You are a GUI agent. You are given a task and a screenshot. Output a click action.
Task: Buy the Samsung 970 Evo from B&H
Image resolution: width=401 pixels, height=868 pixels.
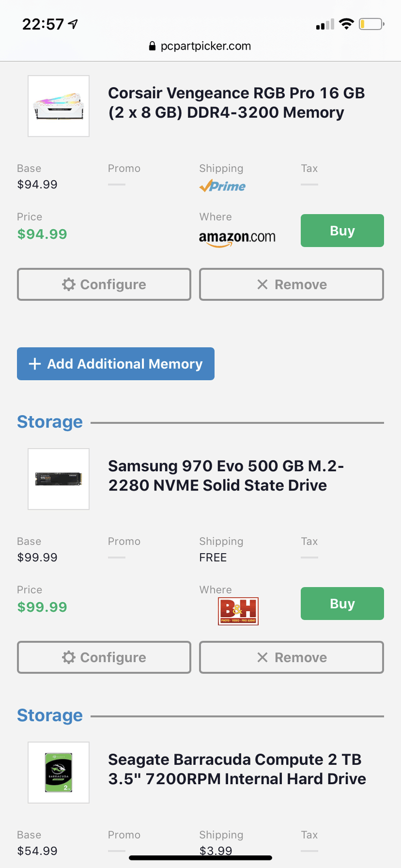pyautogui.click(x=342, y=604)
